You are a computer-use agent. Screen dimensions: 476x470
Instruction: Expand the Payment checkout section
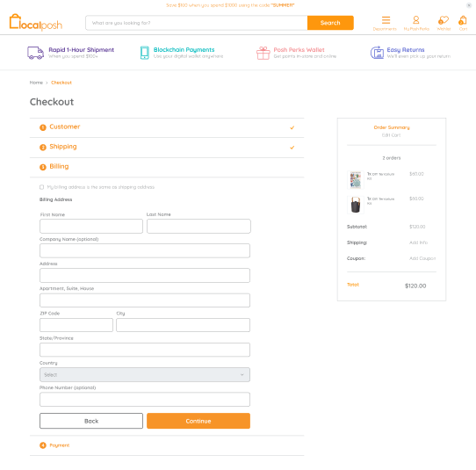(x=167, y=445)
